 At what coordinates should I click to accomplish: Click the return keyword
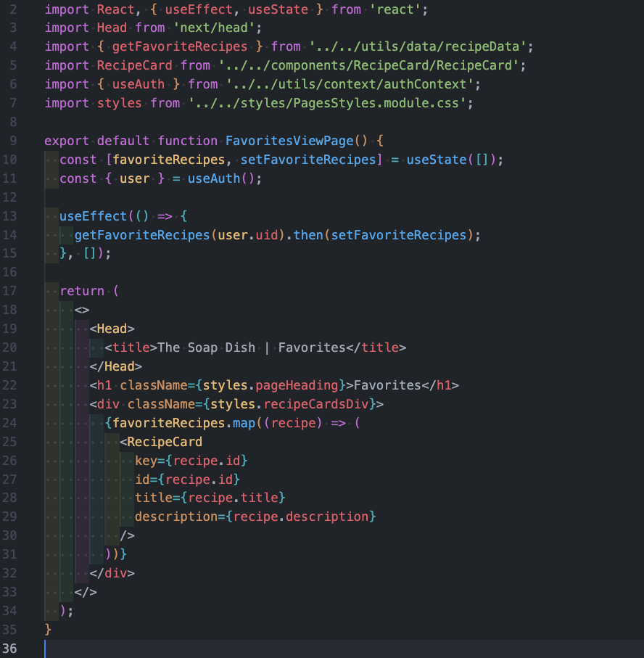(82, 291)
